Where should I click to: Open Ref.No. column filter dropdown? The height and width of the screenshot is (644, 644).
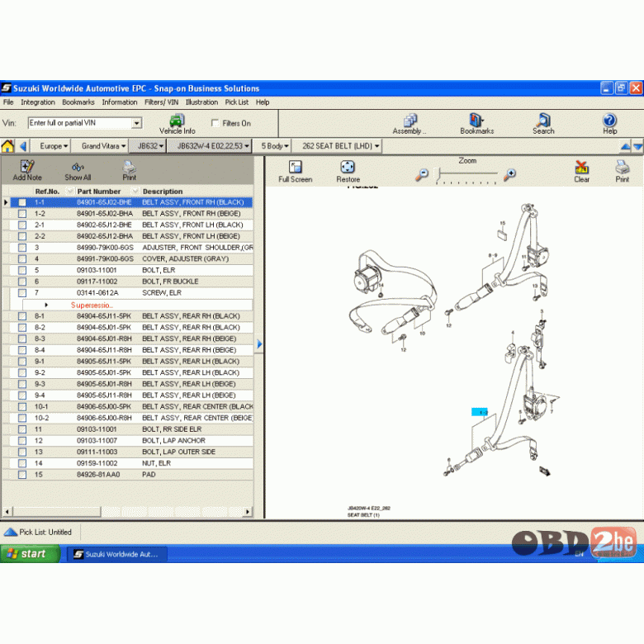69,191
